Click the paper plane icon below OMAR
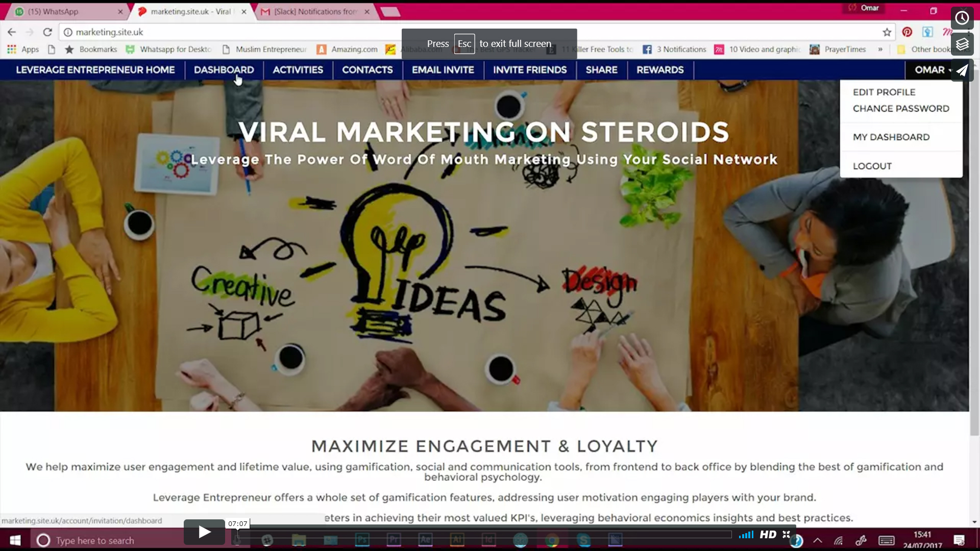 coord(962,70)
